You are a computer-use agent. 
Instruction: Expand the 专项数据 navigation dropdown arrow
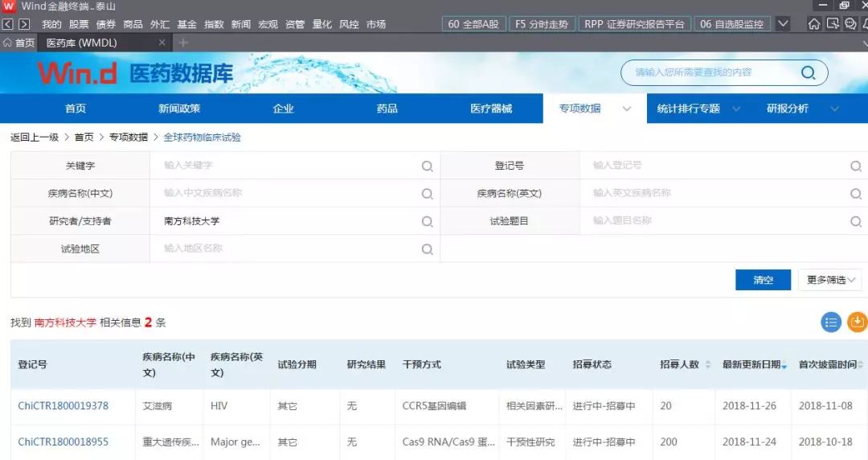tap(627, 109)
